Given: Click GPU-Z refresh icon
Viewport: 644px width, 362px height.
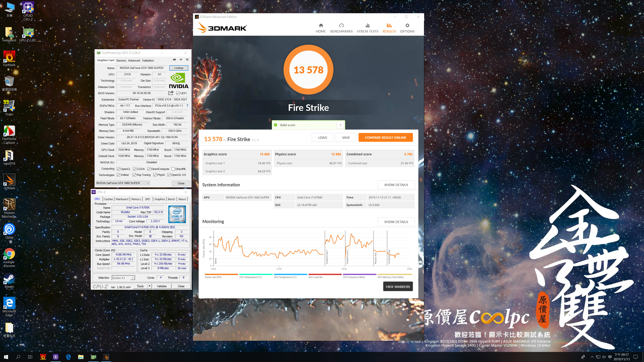Looking at the screenshot, I should pos(181,60).
